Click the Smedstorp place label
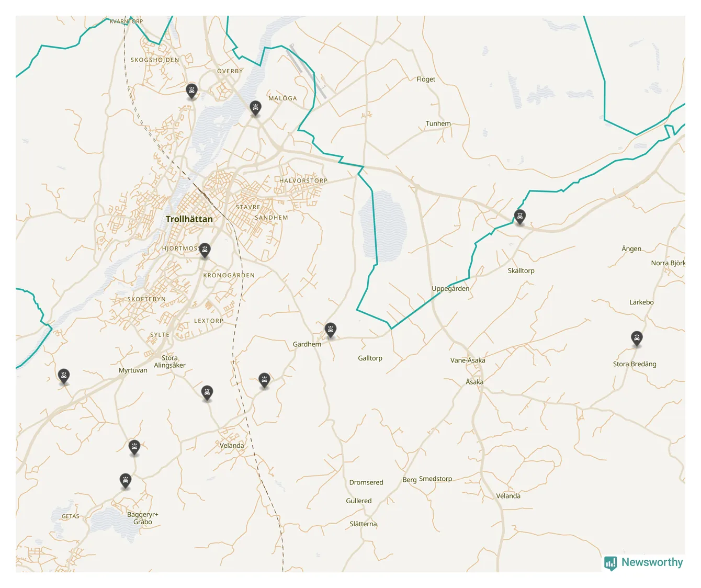Image resolution: width=701 pixels, height=588 pixels. [435, 479]
